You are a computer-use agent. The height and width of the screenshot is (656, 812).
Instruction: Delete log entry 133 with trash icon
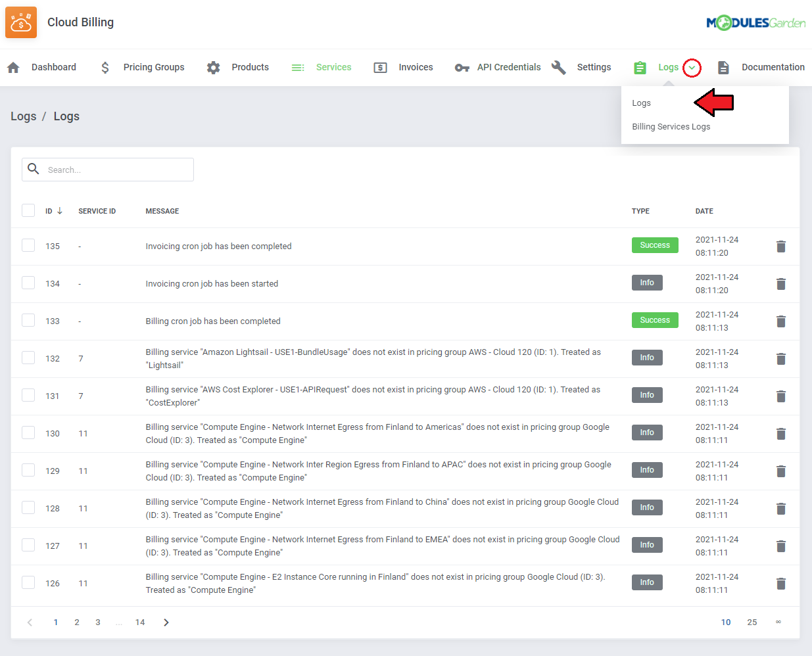781,321
